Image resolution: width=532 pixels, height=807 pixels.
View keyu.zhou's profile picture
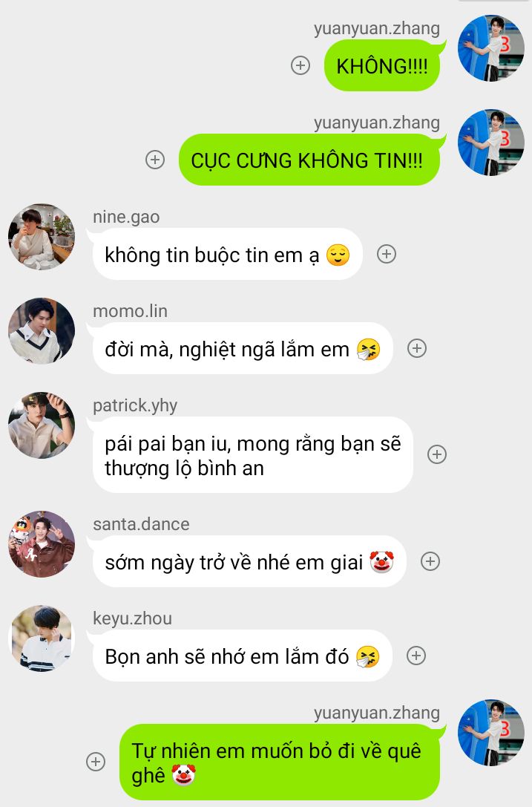click(x=42, y=638)
